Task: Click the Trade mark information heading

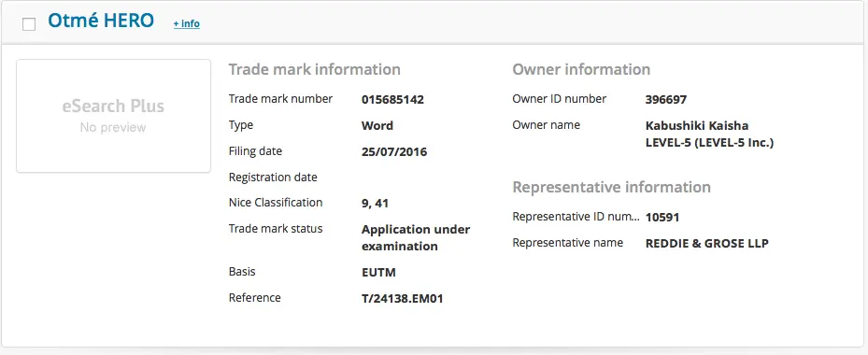Action: tap(315, 70)
